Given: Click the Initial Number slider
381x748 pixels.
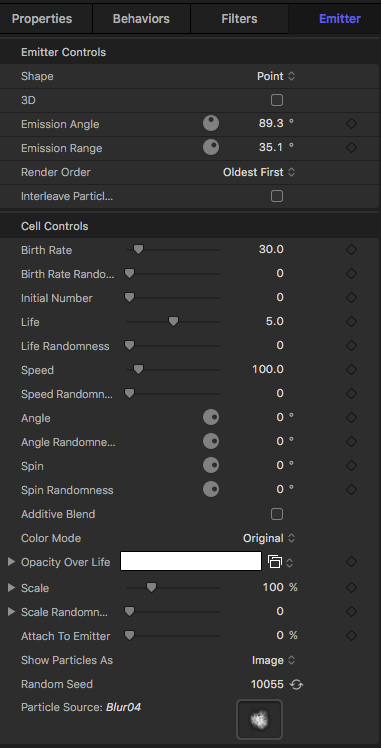Looking at the screenshot, I should click(174, 297).
